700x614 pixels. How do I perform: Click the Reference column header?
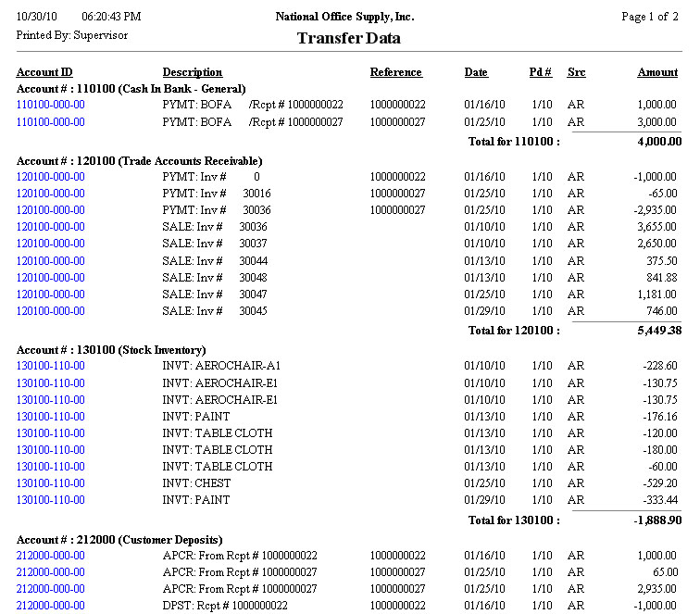(x=395, y=72)
